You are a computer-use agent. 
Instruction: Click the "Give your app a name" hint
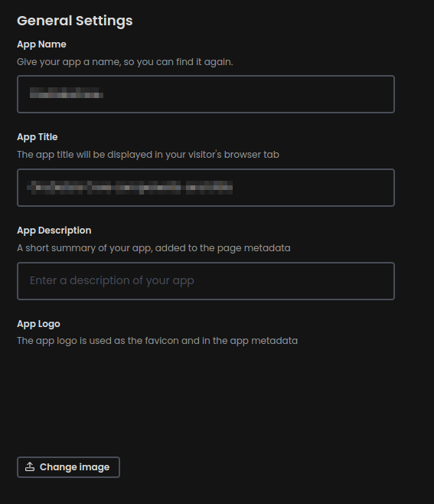pyautogui.click(x=125, y=62)
